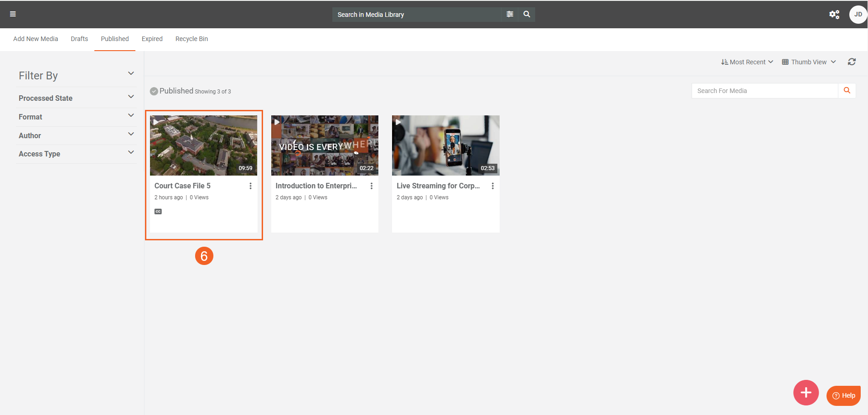
Task: Open options menu for Court Case File 5
Action: 250,186
